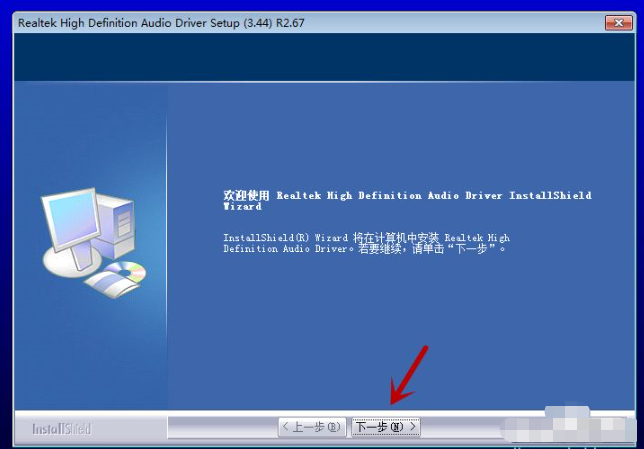This screenshot has height=449, width=644.
Task: Click the 下一步(N) > Next button
Action: tap(385, 427)
